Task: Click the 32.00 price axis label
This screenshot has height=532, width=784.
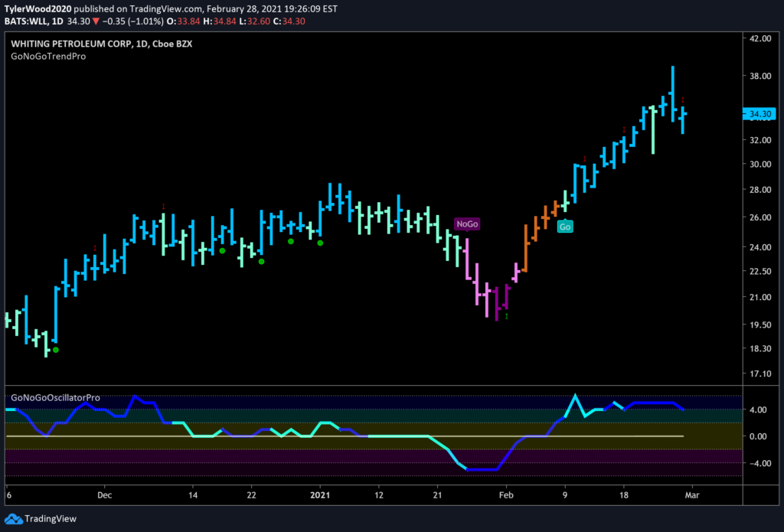Action: (760, 140)
